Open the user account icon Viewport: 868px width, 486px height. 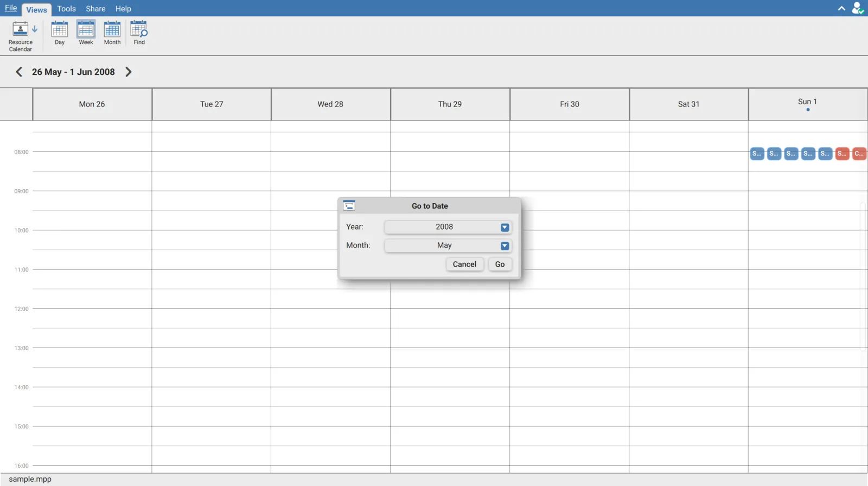(x=857, y=8)
